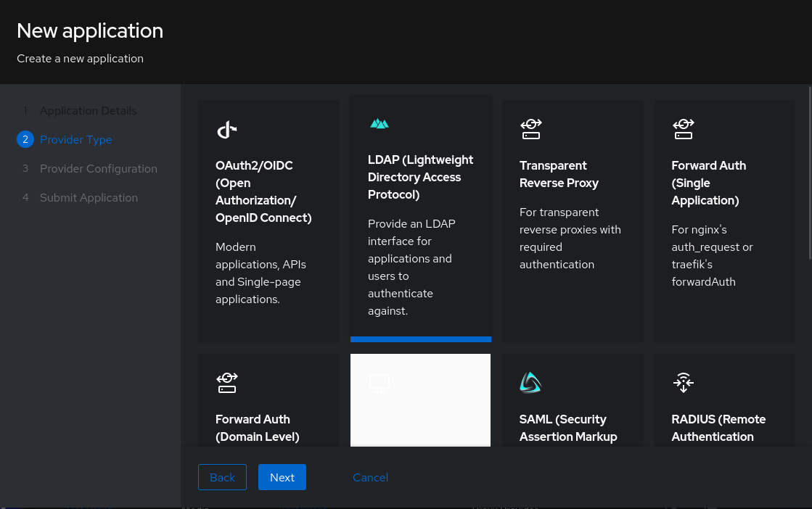
Task: Click the Next button
Action: [282, 477]
